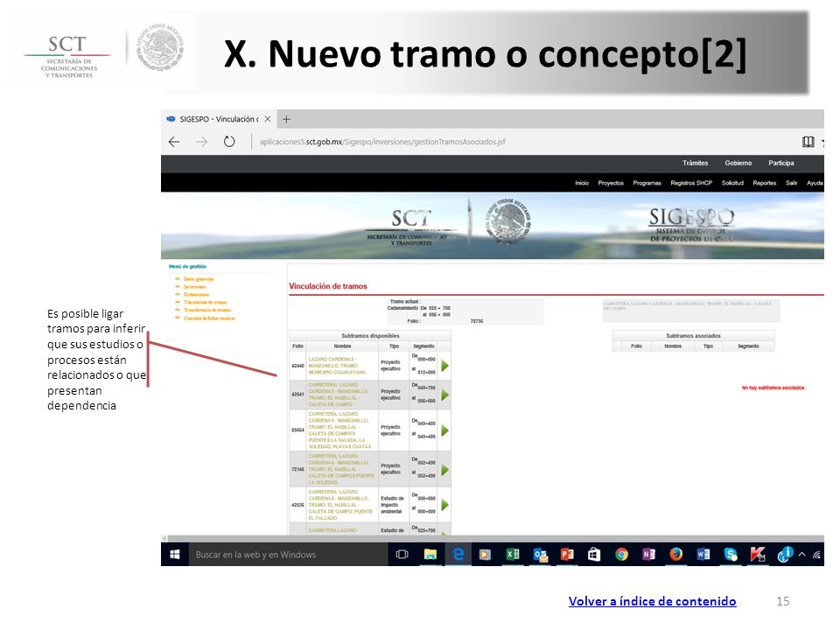Screen dimensions: 840x630
Task: Open the Gobierno top menu
Action: (x=738, y=163)
